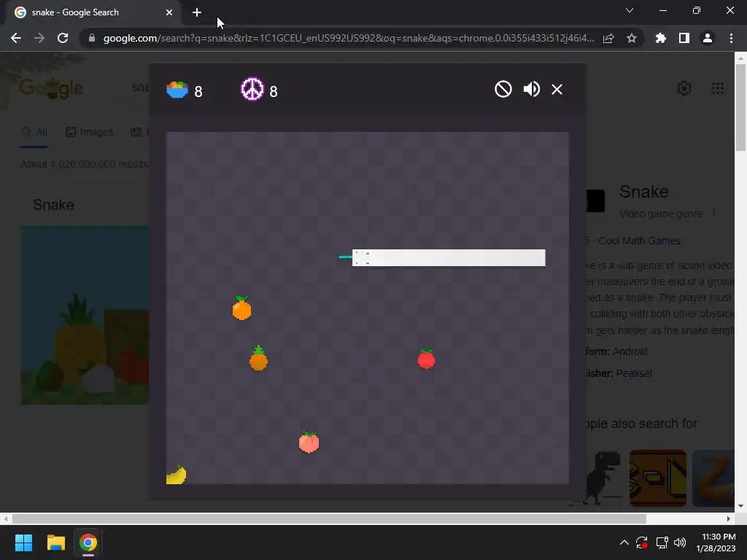The width and height of the screenshot is (747, 560).
Task: Click the fruit bowl score icon
Action: (x=177, y=90)
